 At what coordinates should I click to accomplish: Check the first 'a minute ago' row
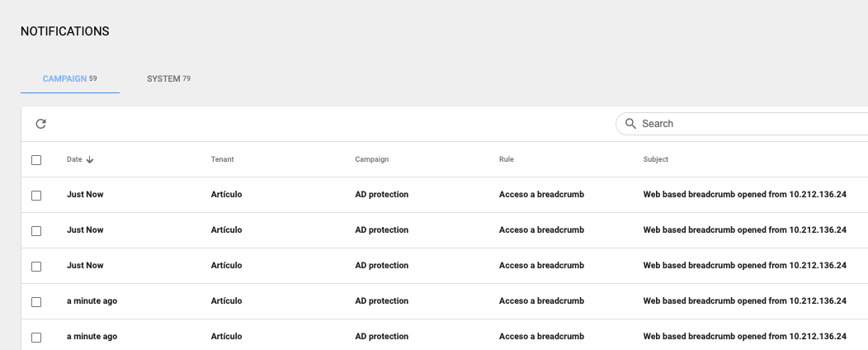(x=36, y=302)
